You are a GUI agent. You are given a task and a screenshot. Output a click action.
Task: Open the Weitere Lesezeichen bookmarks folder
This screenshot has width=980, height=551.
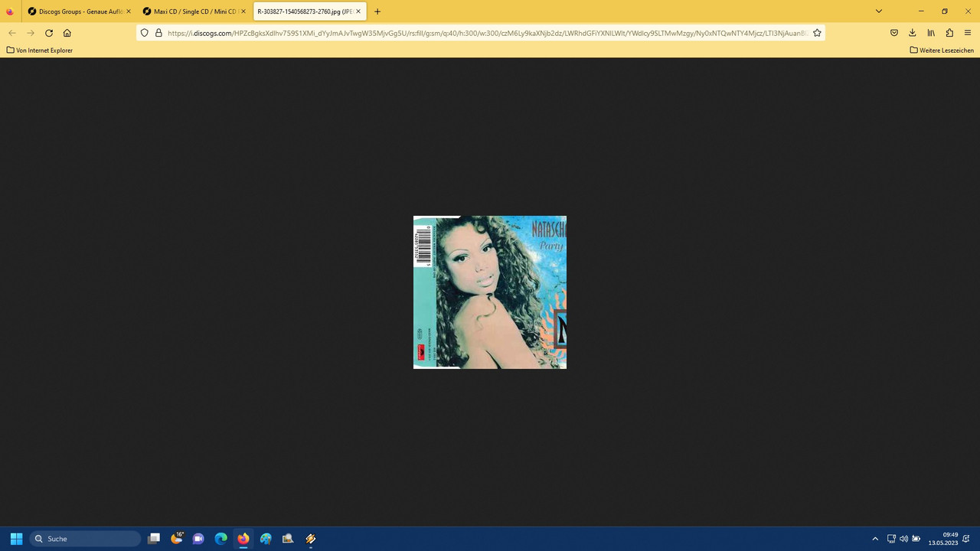(942, 51)
